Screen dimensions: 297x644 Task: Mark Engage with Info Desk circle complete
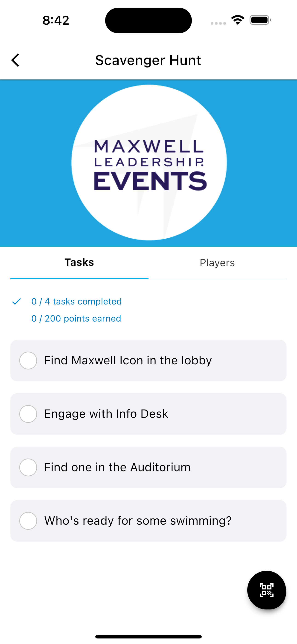pyautogui.click(x=28, y=414)
